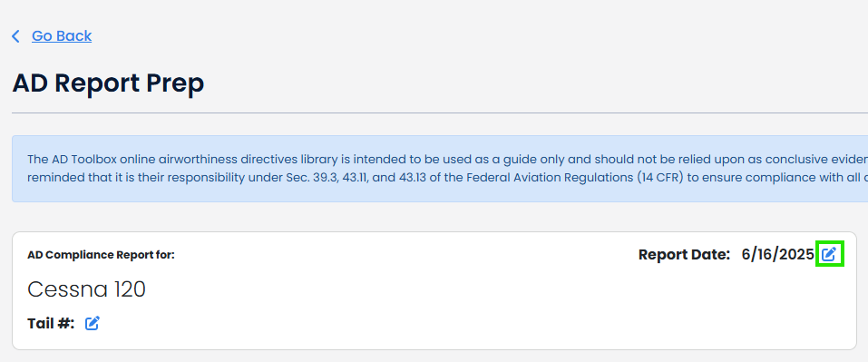The width and height of the screenshot is (868, 362).
Task: Click the divider line under the heading
Action: pyautogui.click(x=440, y=113)
